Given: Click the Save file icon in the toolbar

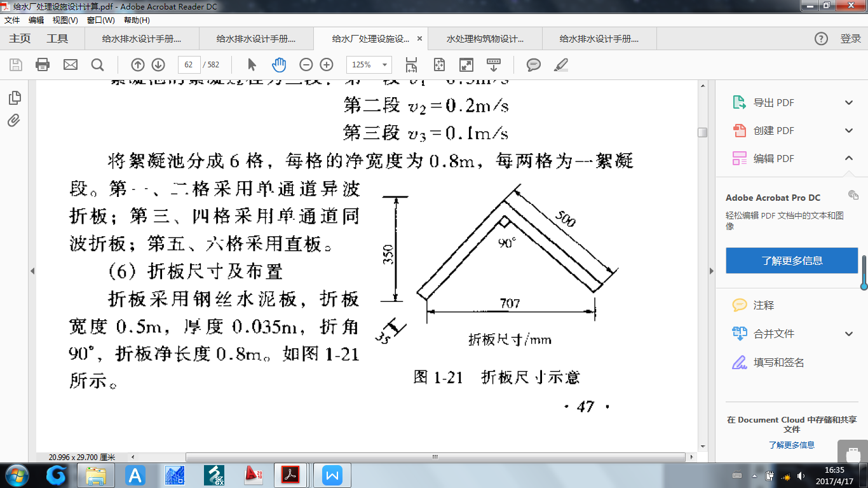Looking at the screenshot, I should coord(15,64).
